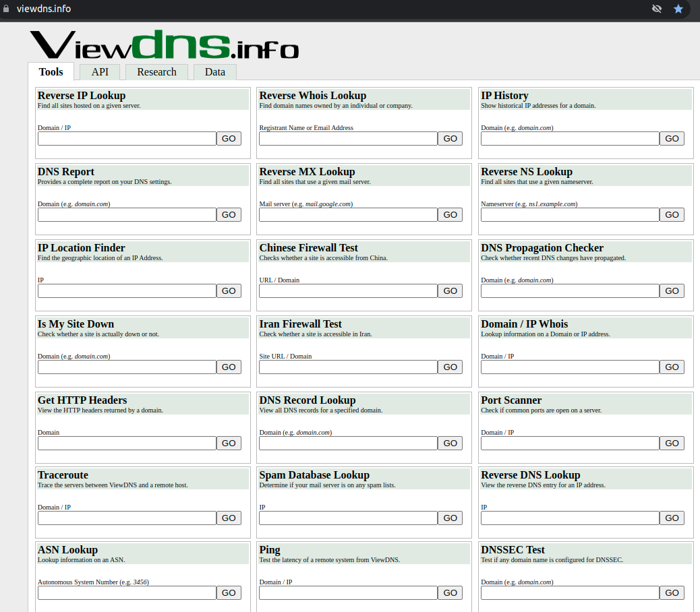Click GO for Iran Firewall Test
Image resolution: width=700 pixels, height=612 pixels.
pyautogui.click(x=450, y=367)
